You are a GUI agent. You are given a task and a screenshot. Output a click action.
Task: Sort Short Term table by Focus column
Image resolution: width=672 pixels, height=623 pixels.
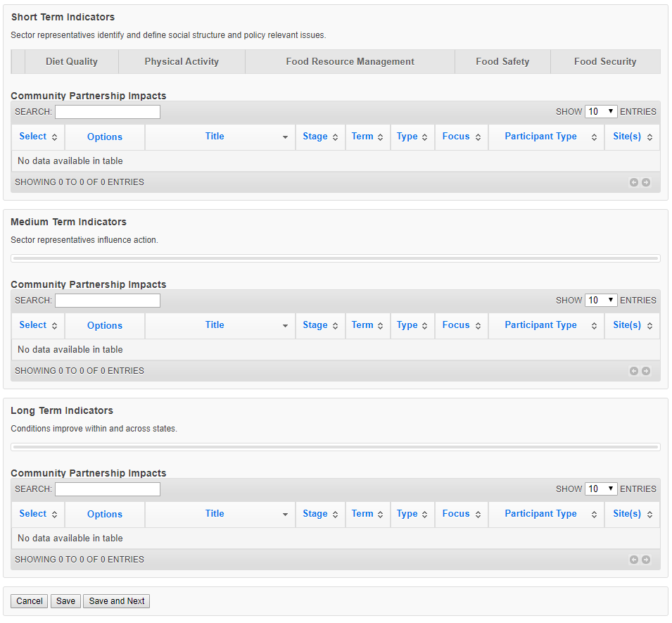coord(461,137)
